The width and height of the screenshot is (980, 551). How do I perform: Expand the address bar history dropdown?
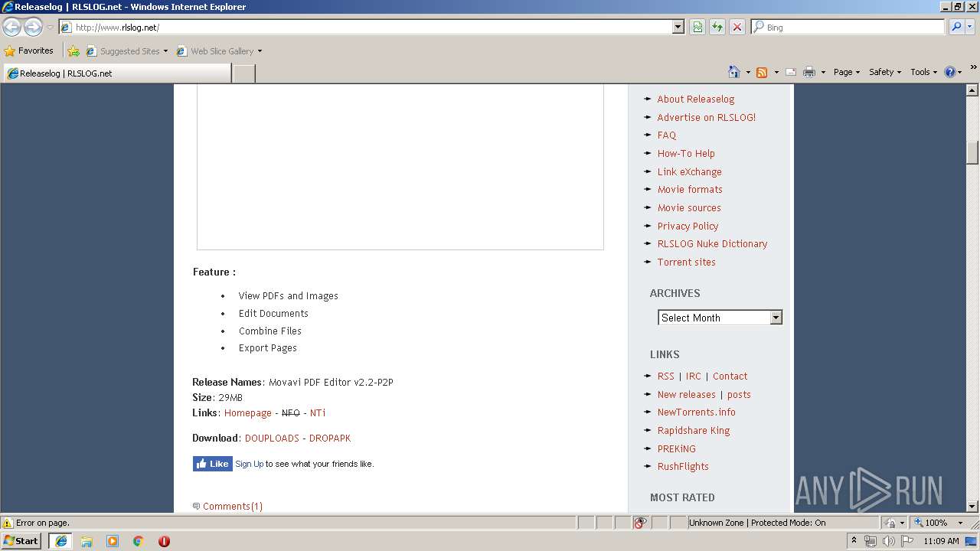678,27
